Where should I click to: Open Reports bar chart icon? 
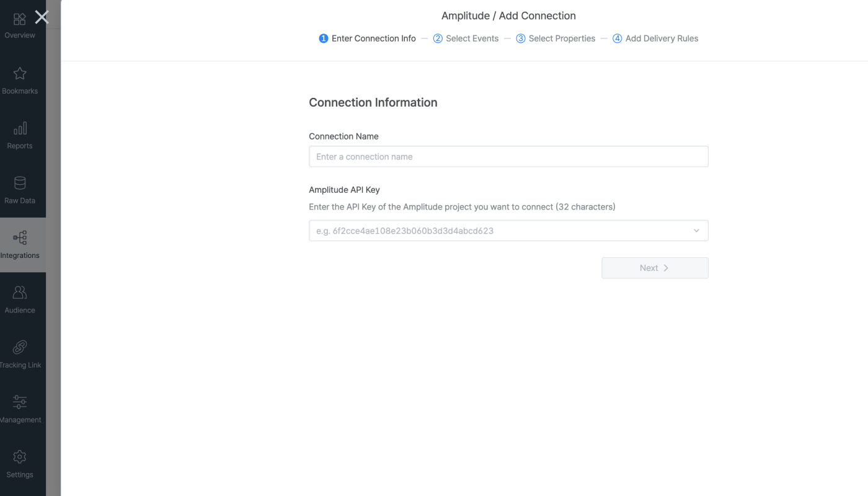[x=20, y=128]
